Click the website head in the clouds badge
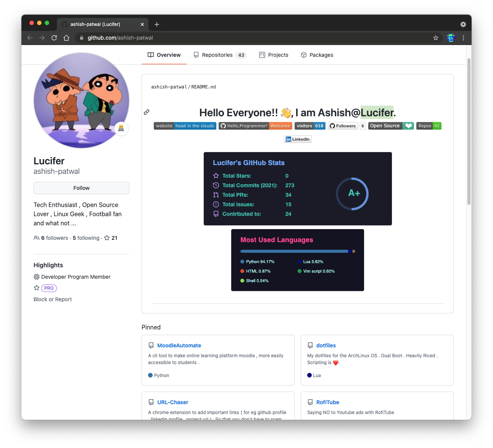 click(185, 126)
